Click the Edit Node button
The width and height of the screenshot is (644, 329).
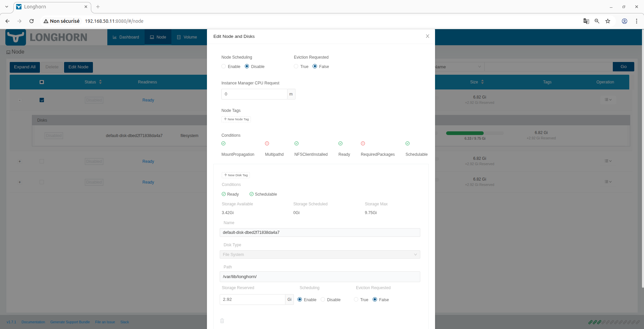[78, 67]
